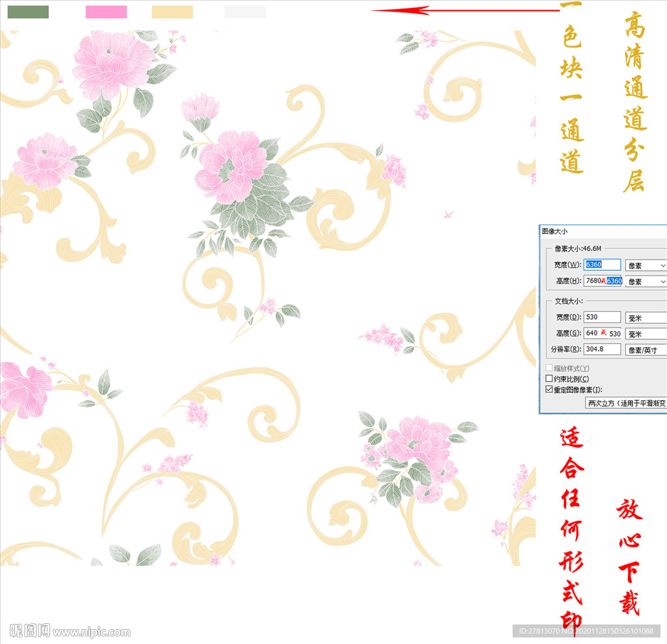Enable the 约束比例 (Constrain Proportions) checkbox

click(548, 379)
